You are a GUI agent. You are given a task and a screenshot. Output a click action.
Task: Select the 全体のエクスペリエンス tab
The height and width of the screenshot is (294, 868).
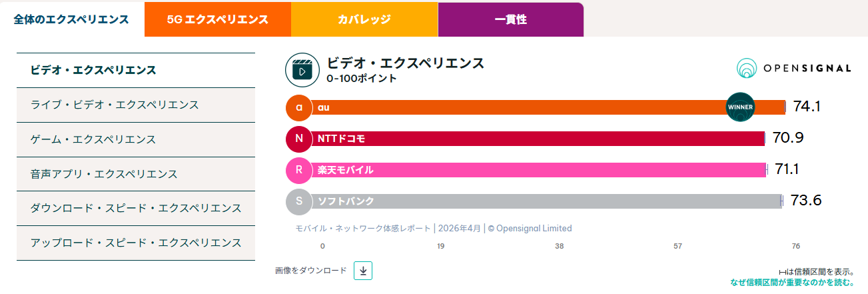coord(71,19)
